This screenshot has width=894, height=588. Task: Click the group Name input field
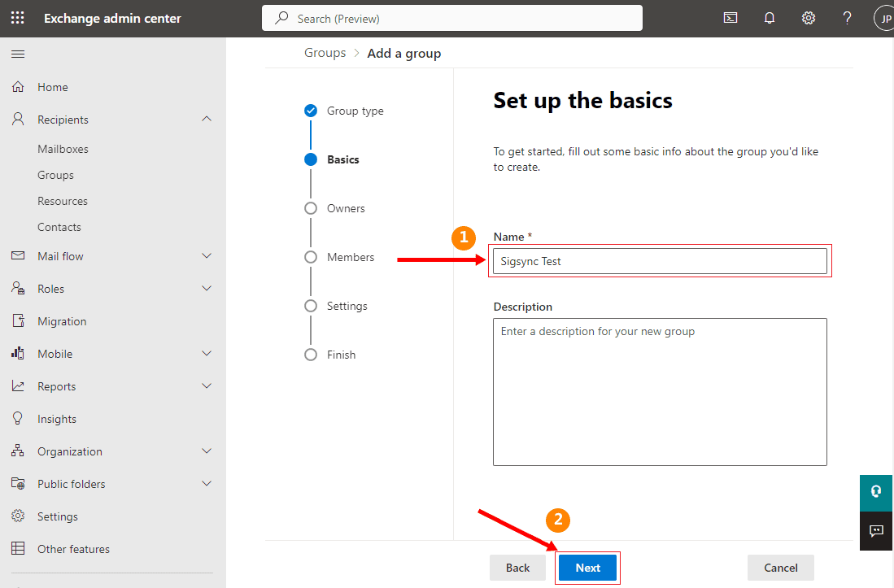(x=659, y=261)
